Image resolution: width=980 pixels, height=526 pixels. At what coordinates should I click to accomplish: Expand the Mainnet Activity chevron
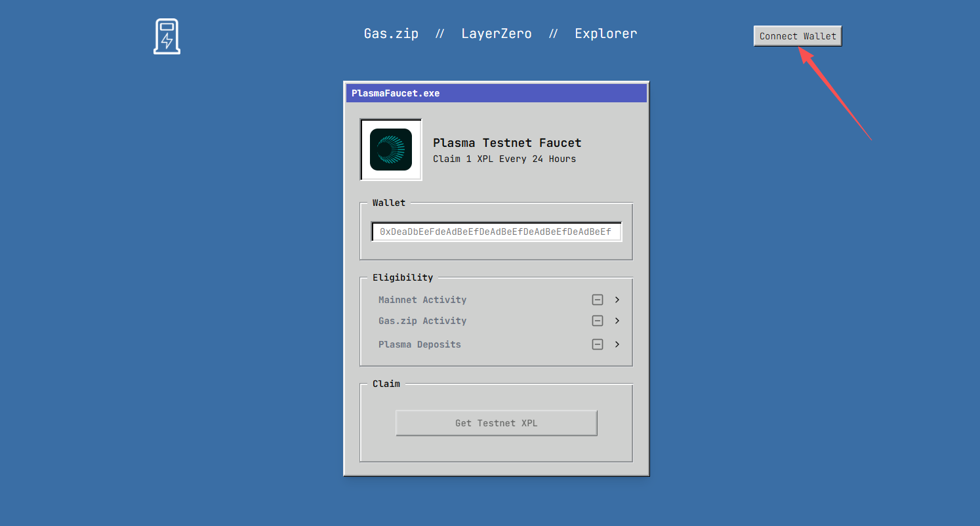617,300
